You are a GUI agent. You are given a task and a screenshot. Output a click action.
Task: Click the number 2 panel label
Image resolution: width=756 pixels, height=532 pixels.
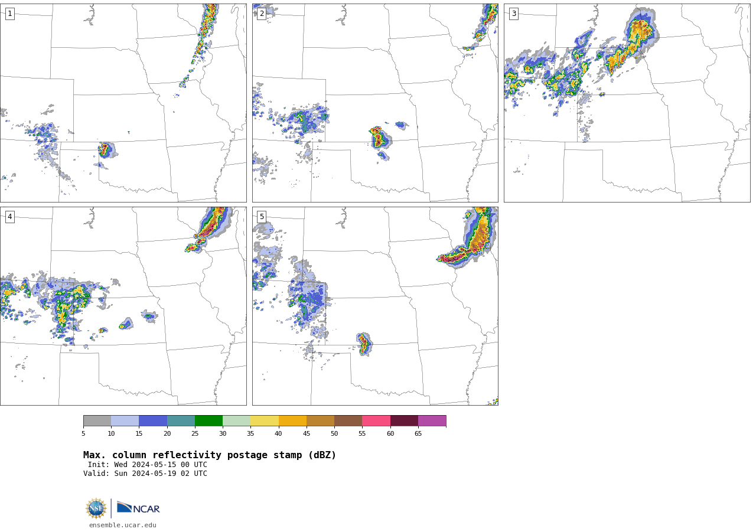coord(262,14)
